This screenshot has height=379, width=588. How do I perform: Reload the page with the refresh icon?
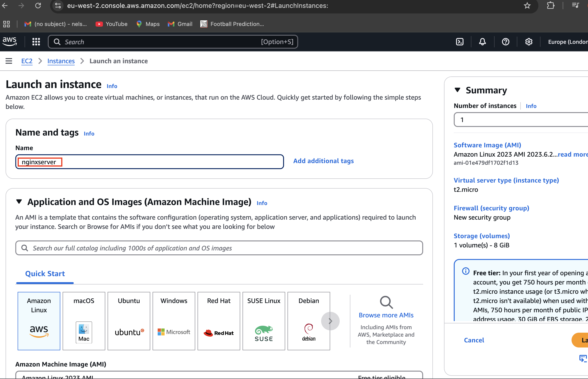pos(38,5)
